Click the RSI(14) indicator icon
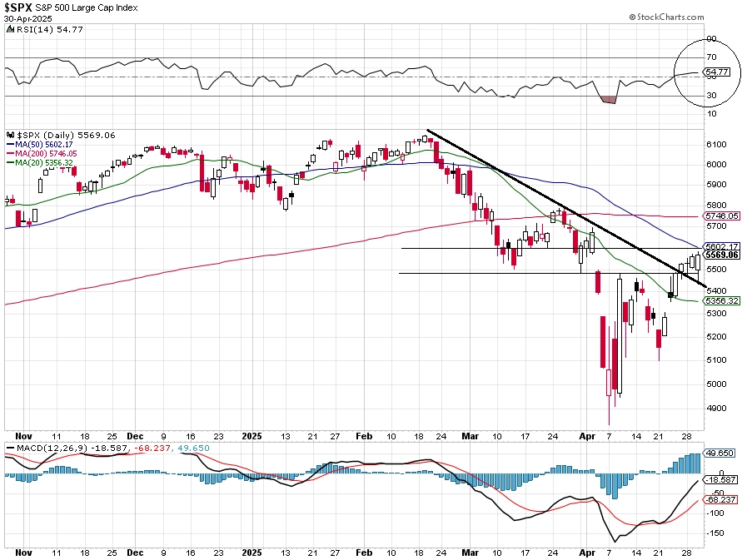The image size is (742, 560). coord(11,29)
